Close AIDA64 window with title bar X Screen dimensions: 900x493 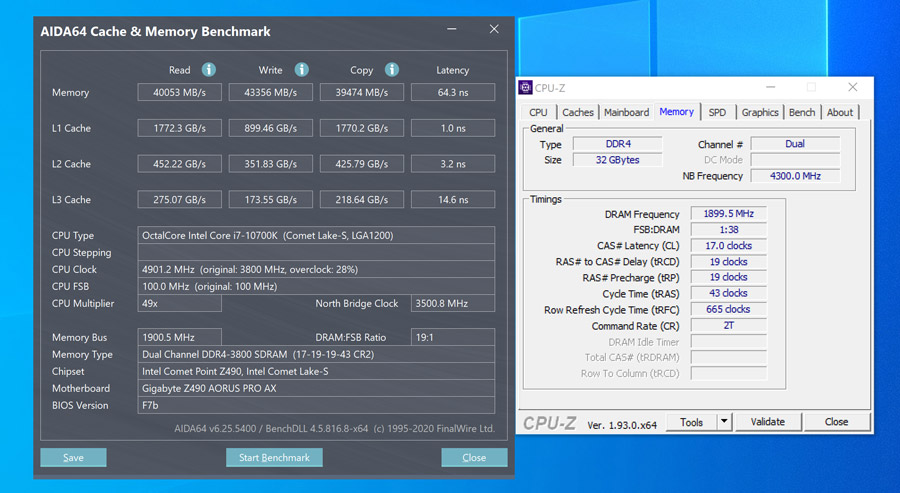(x=494, y=29)
